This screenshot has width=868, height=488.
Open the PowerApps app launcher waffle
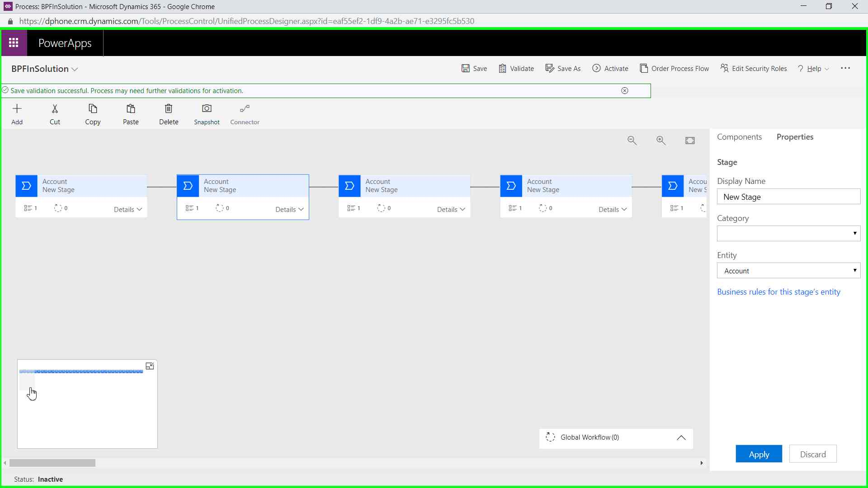click(x=14, y=43)
